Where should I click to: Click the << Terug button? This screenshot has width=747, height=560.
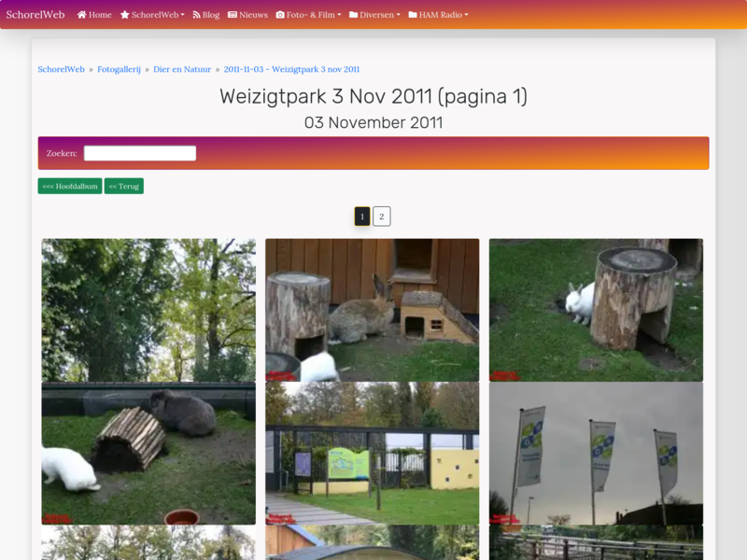click(124, 186)
